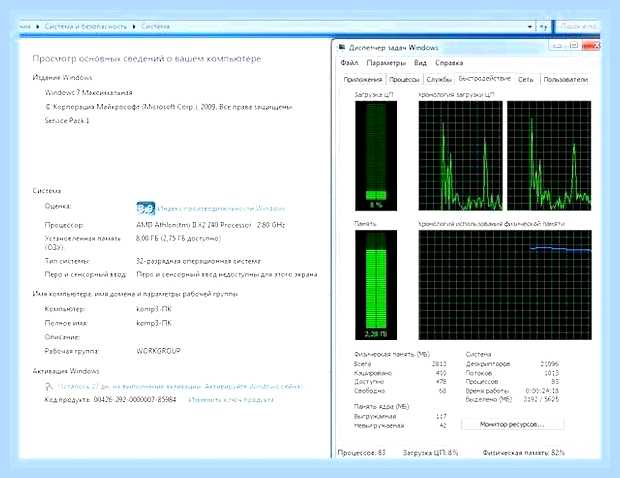Screen dimensions: 620x478
Task: Click the Task Manager title bar icon
Action: [341, 48]
